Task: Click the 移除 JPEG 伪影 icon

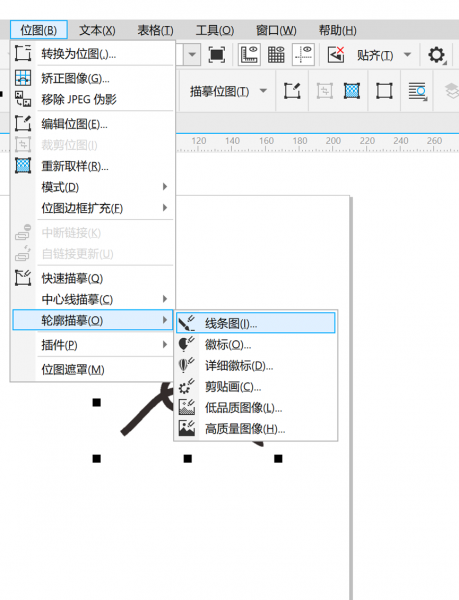Action: coord(23,99)
